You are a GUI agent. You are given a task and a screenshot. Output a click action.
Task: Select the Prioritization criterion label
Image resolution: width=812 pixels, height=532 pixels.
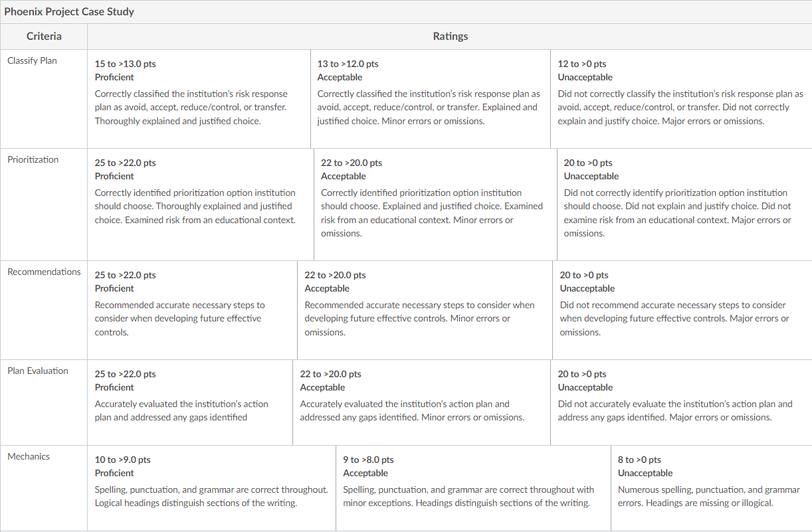33,159
